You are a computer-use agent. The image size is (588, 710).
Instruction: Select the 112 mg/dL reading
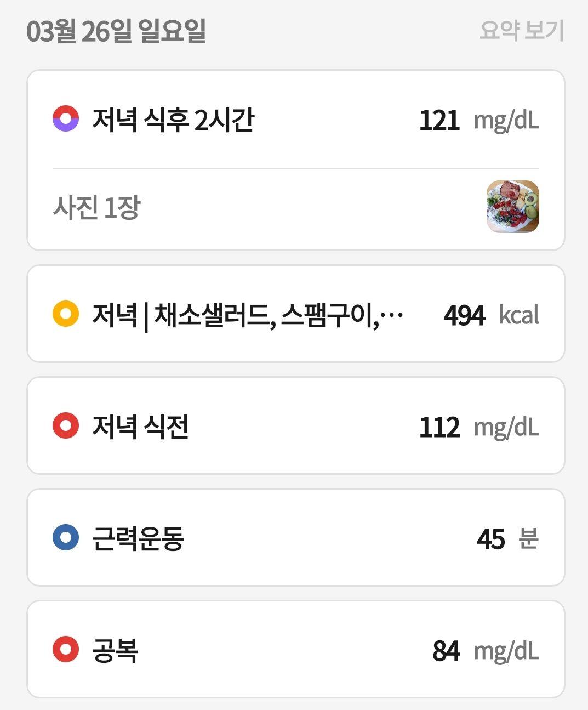click(x=479, y=427)
